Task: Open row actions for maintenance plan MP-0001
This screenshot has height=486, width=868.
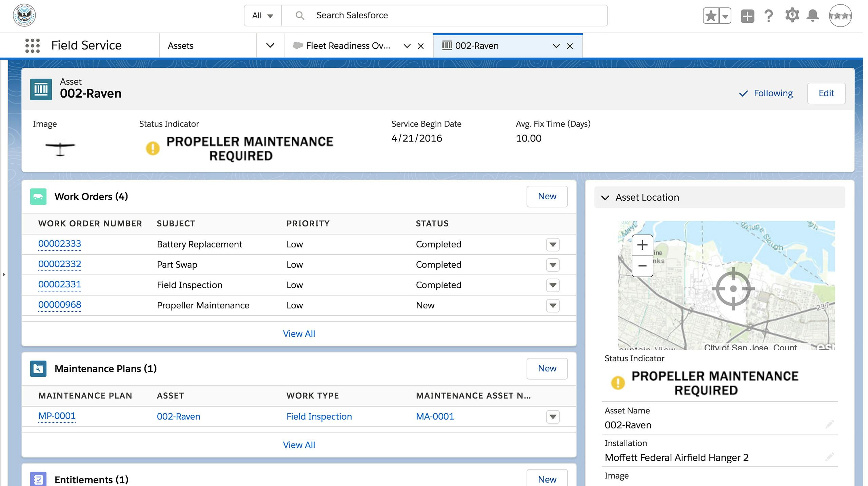Action: coord(553,417)
